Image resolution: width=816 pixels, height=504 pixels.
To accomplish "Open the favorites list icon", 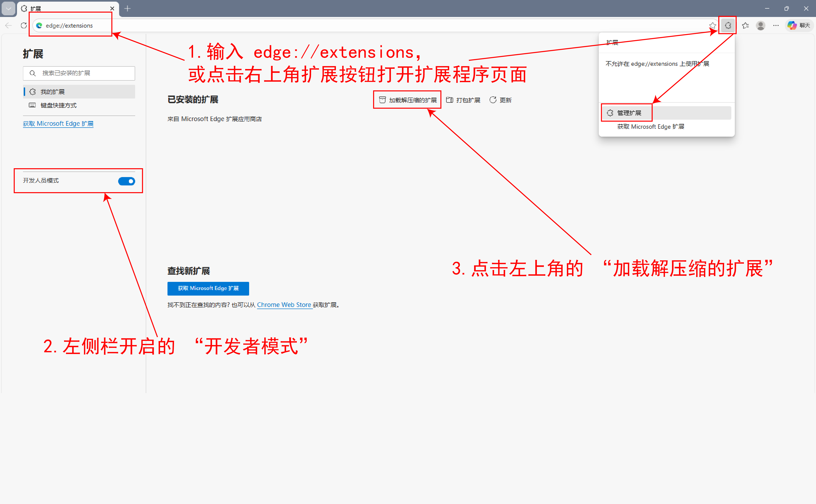I will 745,26.
